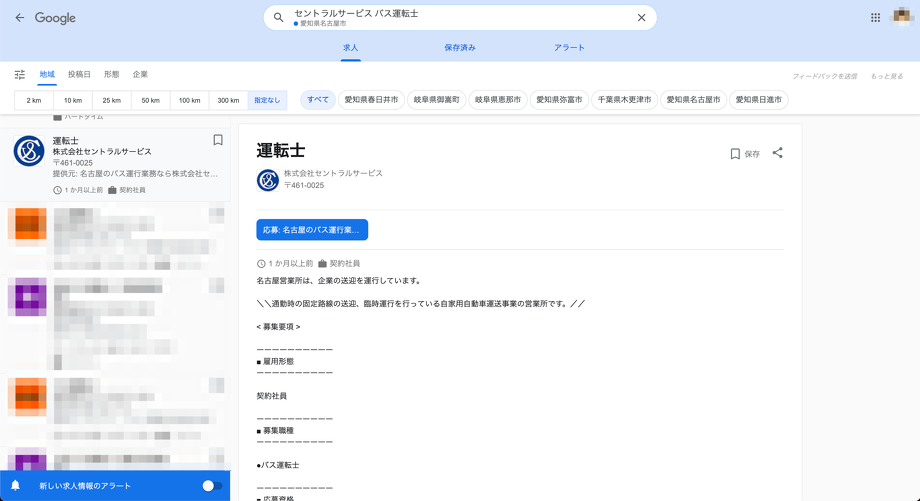Select the 運転士 job listing title
Image resolution: width=920 pixels, height=501 pixels.
coord(66,141)
